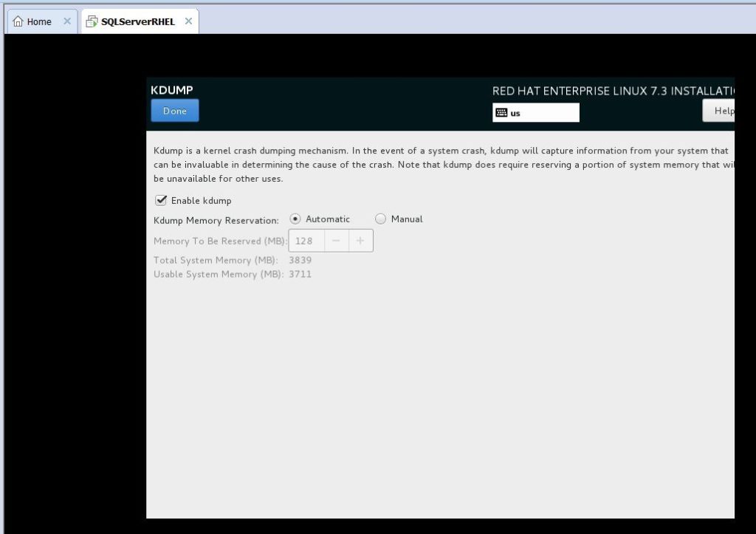Click the VM icon on the SQLServerRHEL tab
Screen dimensions: 756x534
(92, 21)
